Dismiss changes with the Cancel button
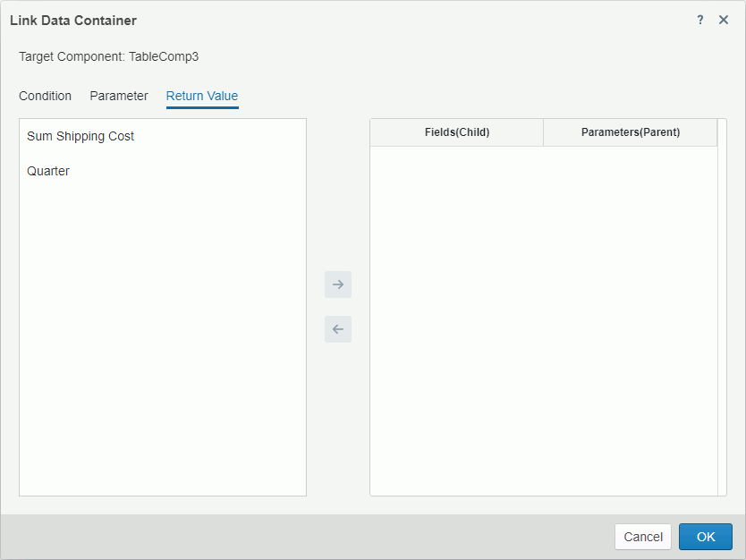The width and height of the screenshot is (746, 560). coord(642,537)
